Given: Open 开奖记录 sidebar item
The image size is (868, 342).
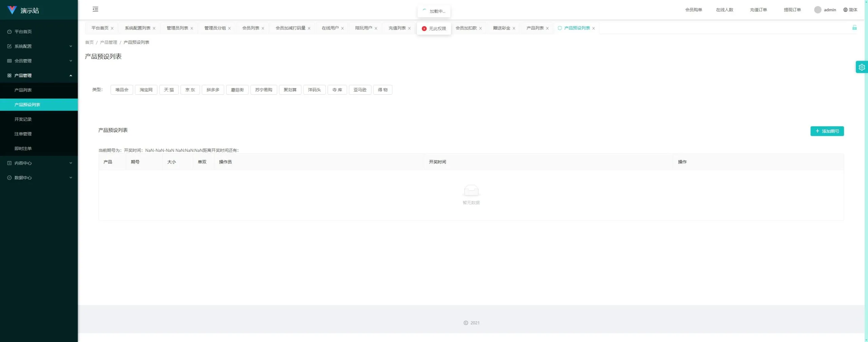Looking at the screenshot, I should (39, 119).
